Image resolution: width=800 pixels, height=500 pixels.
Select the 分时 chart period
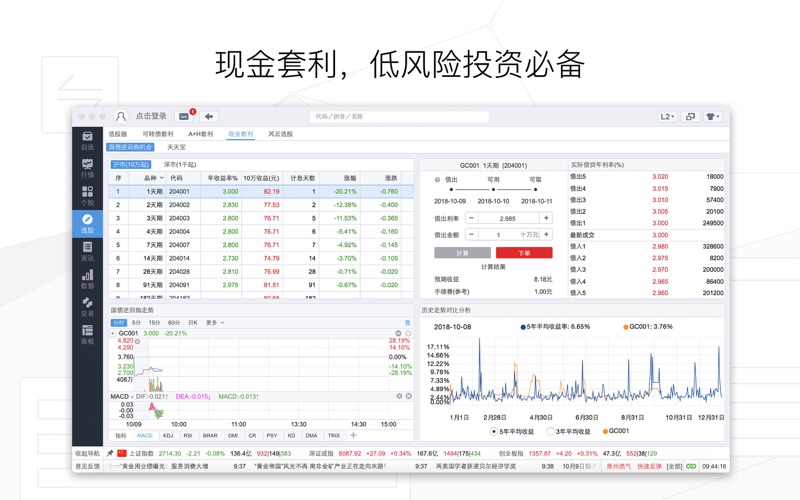coord(119,322)
